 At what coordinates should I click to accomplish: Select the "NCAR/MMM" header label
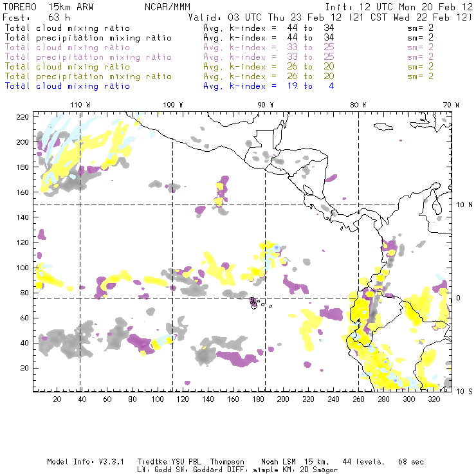point(167,7)
